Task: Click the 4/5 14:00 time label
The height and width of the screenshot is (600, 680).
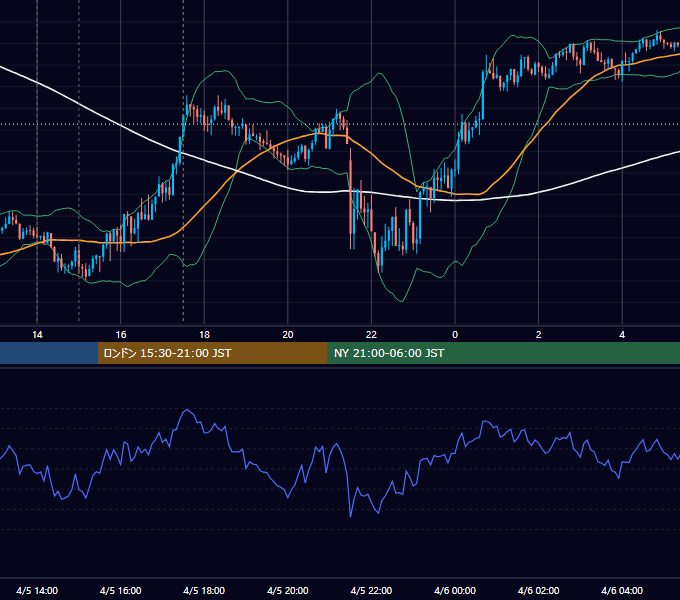Action: pyautogui.click(x=37, y=590)
